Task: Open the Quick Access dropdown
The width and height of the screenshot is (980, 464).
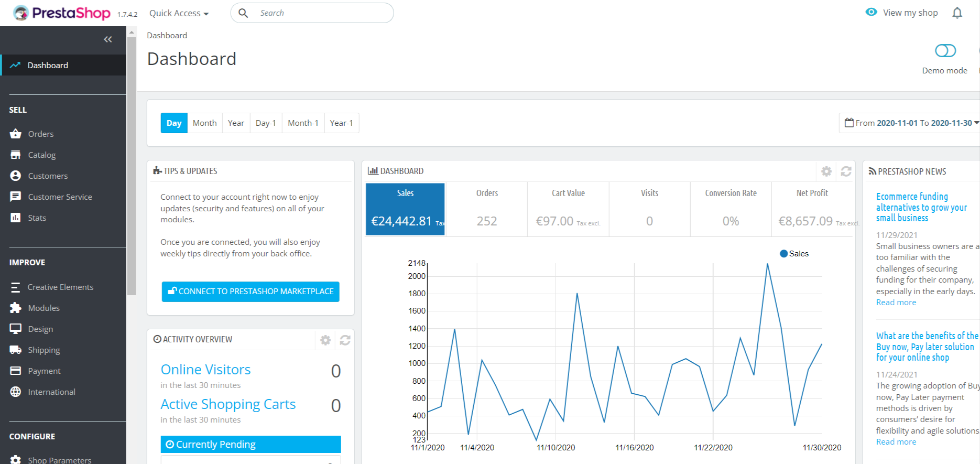Action: pos(179,13)
